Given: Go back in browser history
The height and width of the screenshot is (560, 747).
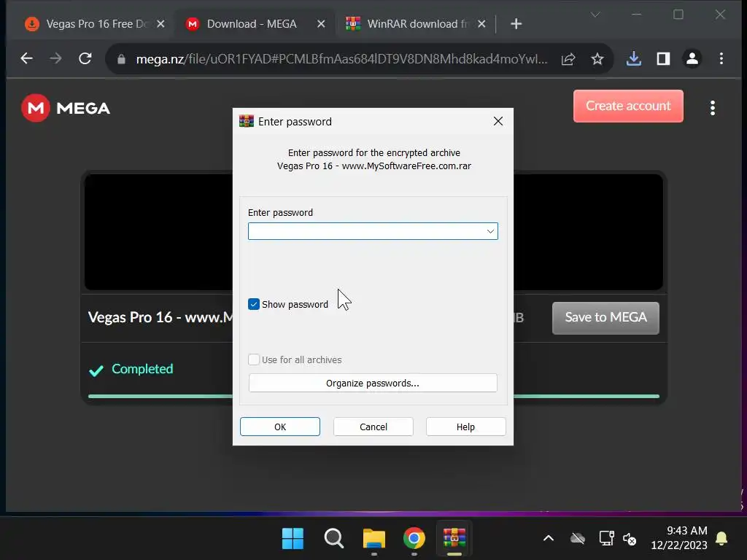Looking at the screenshot, I should tap(27, 58).
